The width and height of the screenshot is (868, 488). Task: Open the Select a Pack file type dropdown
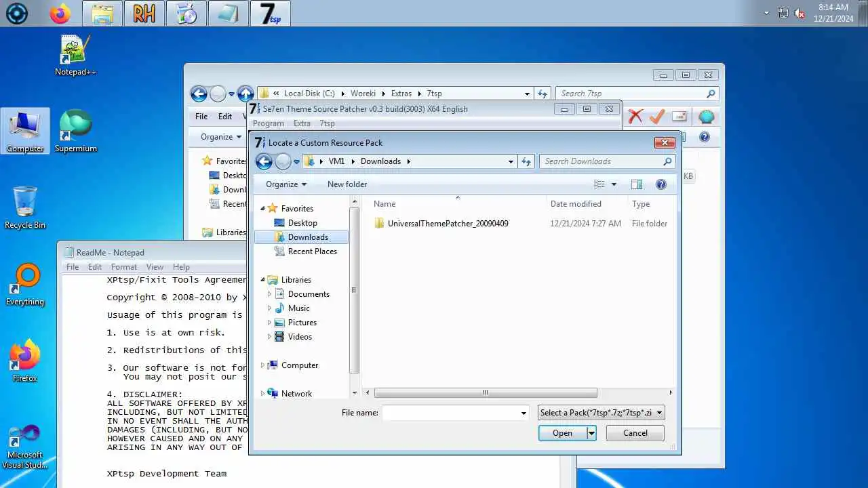(601, 413)
